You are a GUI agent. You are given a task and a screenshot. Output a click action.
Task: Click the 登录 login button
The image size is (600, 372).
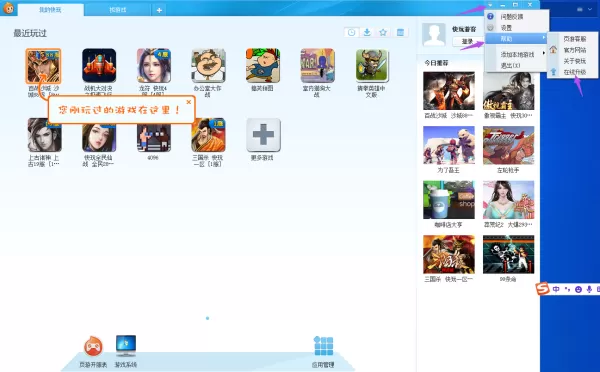(468, 41)
